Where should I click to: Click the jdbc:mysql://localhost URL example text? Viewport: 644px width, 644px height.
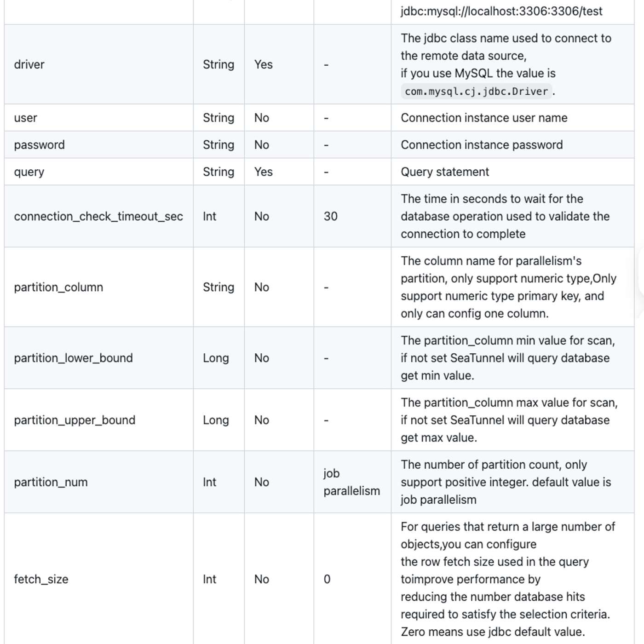point(501,11)
